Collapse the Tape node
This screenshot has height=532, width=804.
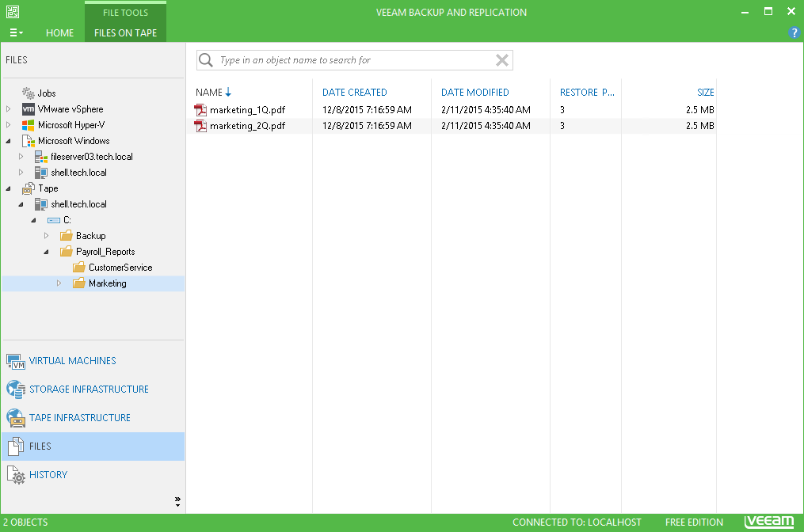point(8,188)
